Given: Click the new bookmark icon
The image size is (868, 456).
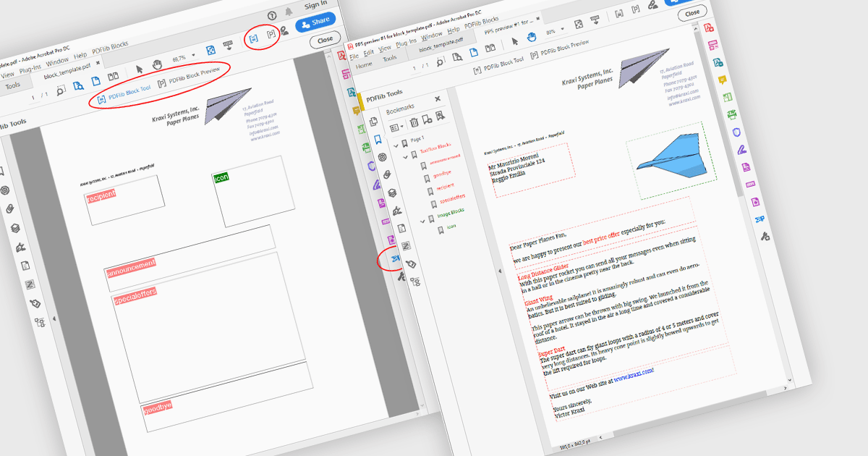Looking at the screenshot, I should (x=427, y=119).
